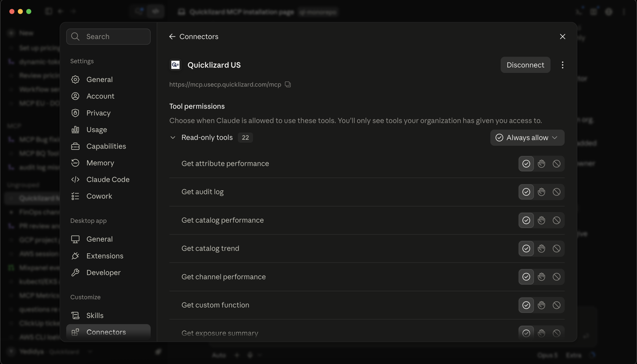Block the Get custom function tool
The height and width of the screenshot is (364, 637).
click(557, 305)
